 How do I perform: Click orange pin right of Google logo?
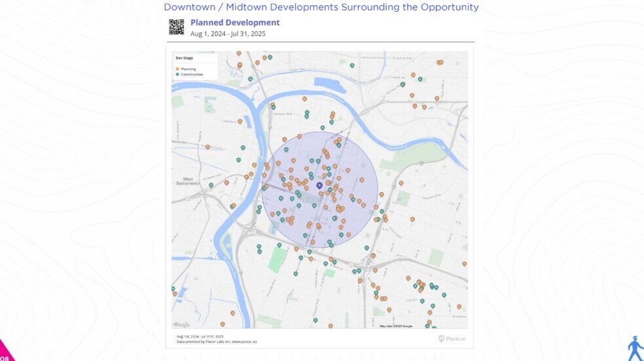click(223, 324)
